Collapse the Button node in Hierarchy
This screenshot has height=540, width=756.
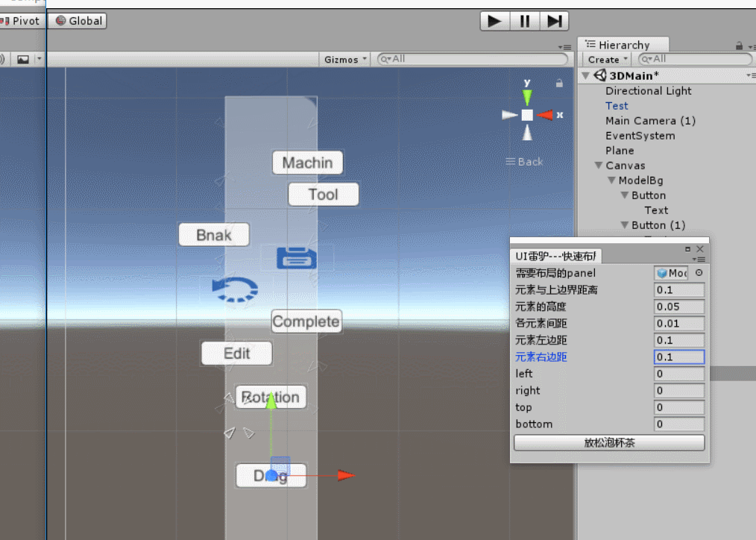625,195
